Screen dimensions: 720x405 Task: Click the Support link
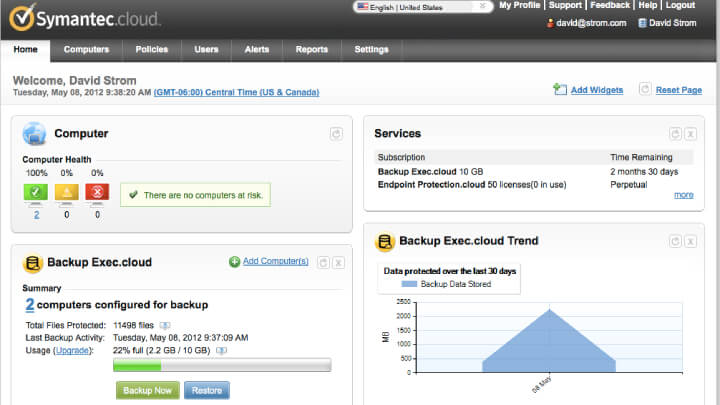[565, 6]
